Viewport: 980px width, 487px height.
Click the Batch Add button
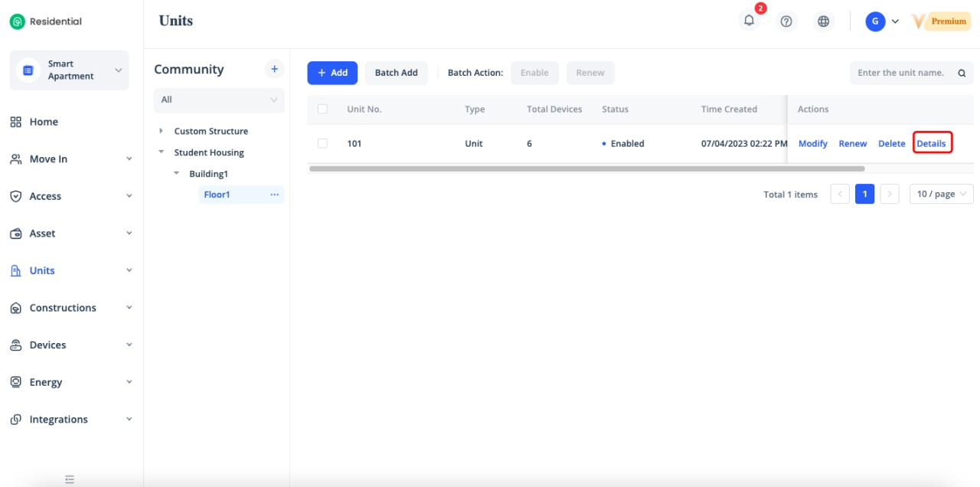point(396,73)
